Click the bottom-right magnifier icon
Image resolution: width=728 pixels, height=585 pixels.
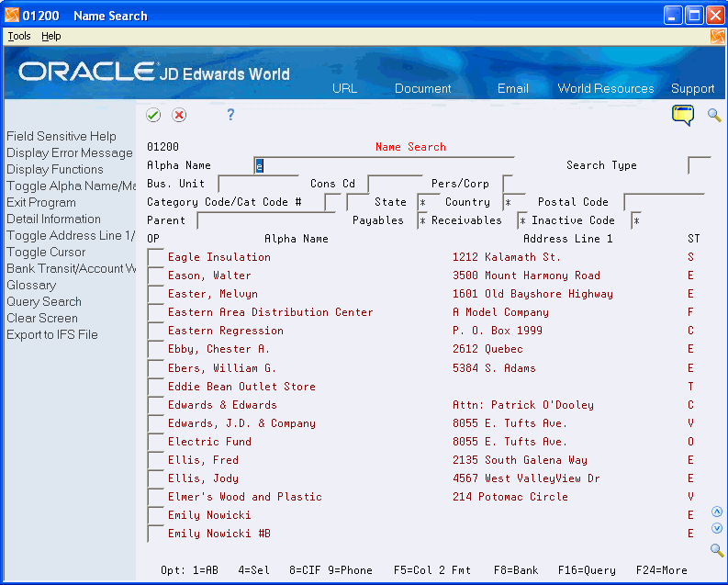click(x=717, y=550)
